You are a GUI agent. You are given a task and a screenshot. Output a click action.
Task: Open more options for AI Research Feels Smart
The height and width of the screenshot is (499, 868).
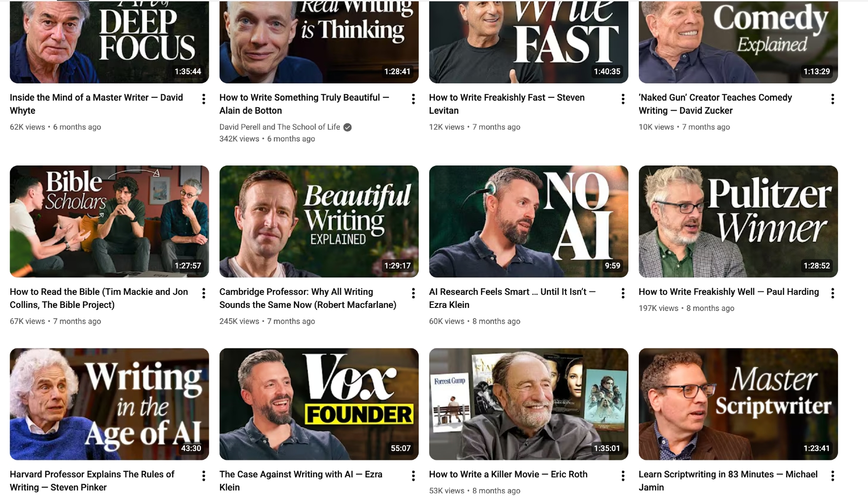623,293
